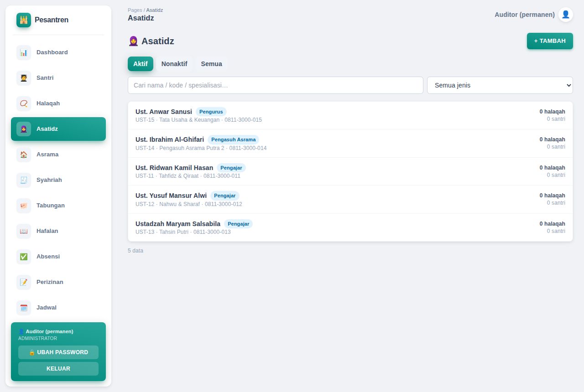Open the Semua jenis dropdown
The width and height of the screenshot is (584, 392).
tap(500, 85)
